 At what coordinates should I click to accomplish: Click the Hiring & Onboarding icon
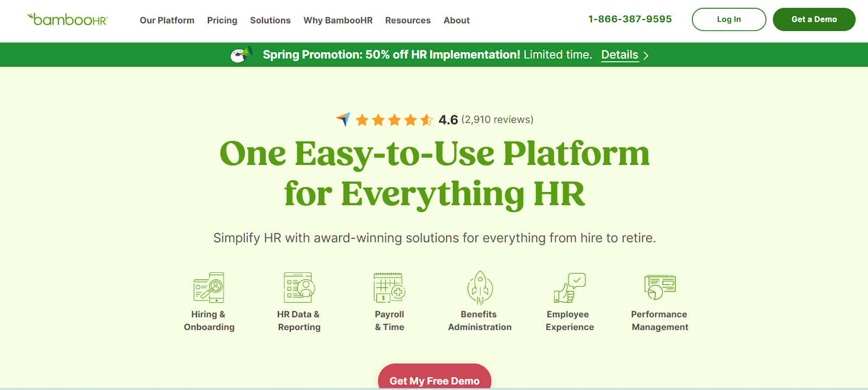(x=209, y=287)
